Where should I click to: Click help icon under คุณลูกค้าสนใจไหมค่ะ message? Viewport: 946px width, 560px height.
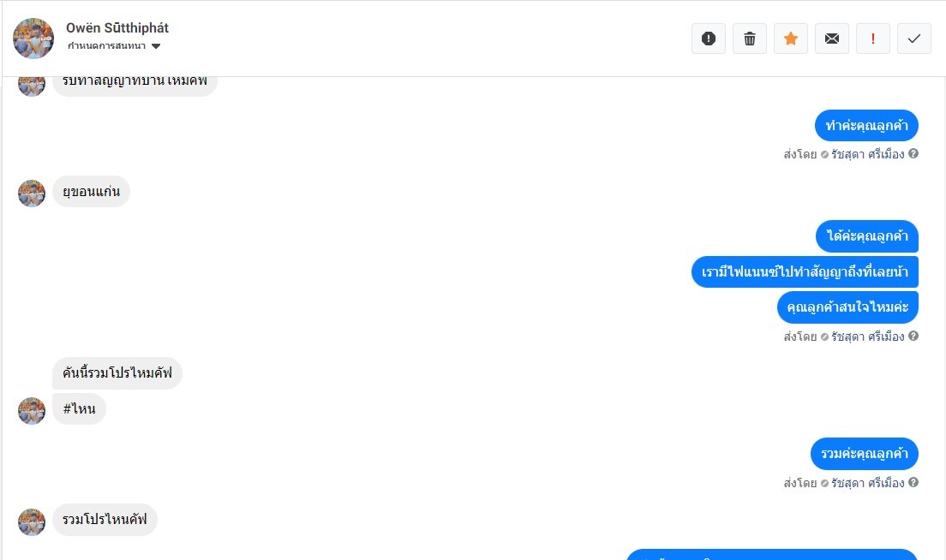pyautogui.click(x=913, y=336)
